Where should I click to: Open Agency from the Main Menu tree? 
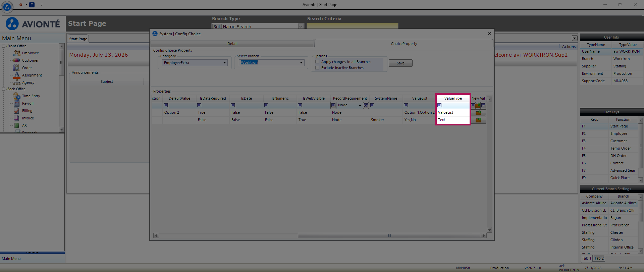click(x=28, y=83)
